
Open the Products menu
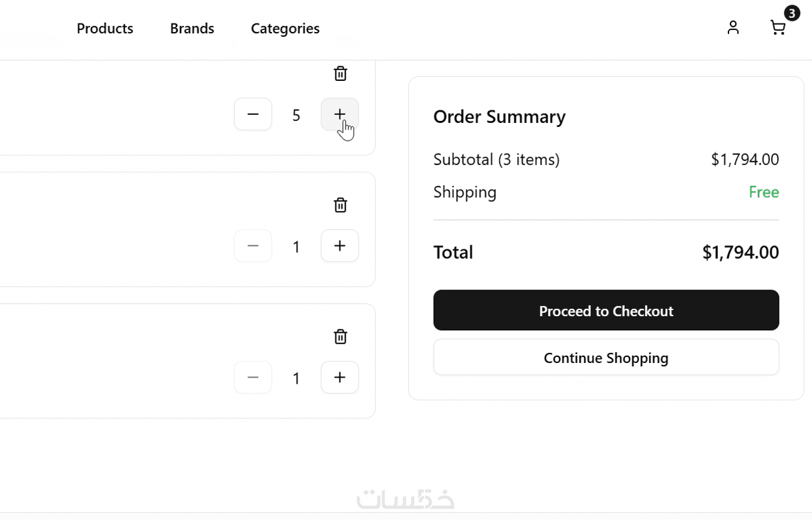point(105,28)
